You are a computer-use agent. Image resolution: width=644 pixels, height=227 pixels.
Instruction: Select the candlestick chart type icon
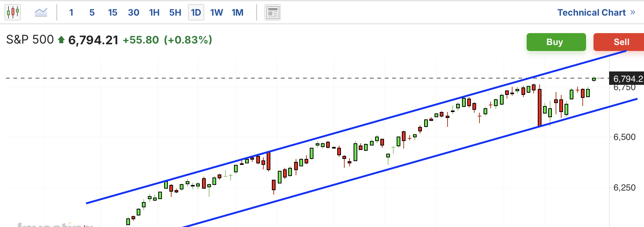13,13
